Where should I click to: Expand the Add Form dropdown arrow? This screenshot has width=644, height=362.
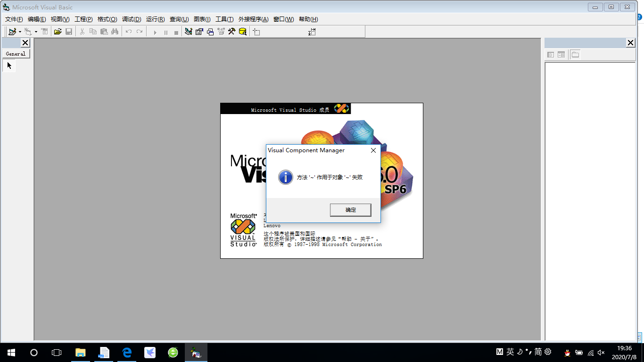(x=36, y=32)
